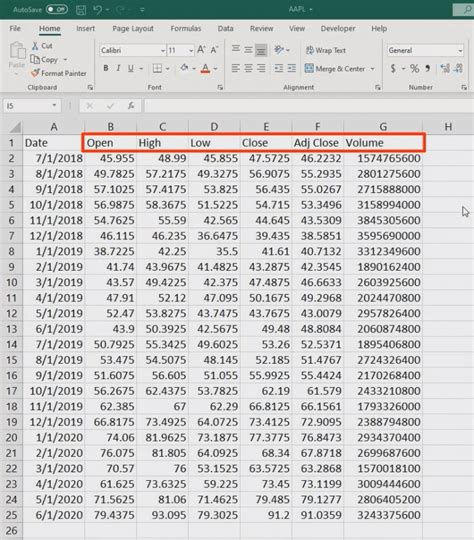The height and width of the screenshot is (540, 474).
Task: Toggle Bold formatting
Action: coord(106,69)
